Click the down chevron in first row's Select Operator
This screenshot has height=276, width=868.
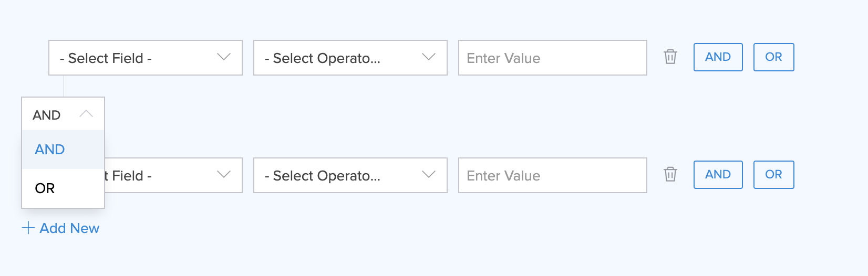[x=429, y=57]
